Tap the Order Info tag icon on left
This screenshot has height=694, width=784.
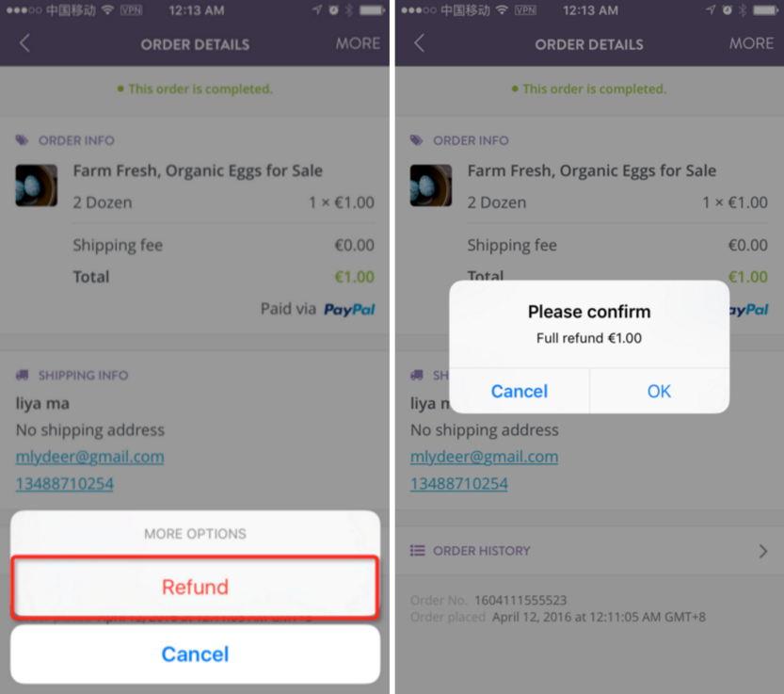click(x=22, y=140)
